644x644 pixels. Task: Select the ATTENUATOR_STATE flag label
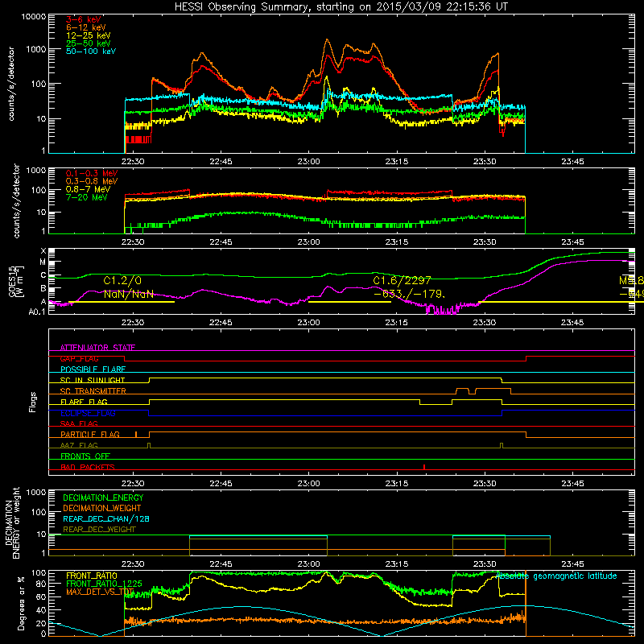tap(97, 348)
